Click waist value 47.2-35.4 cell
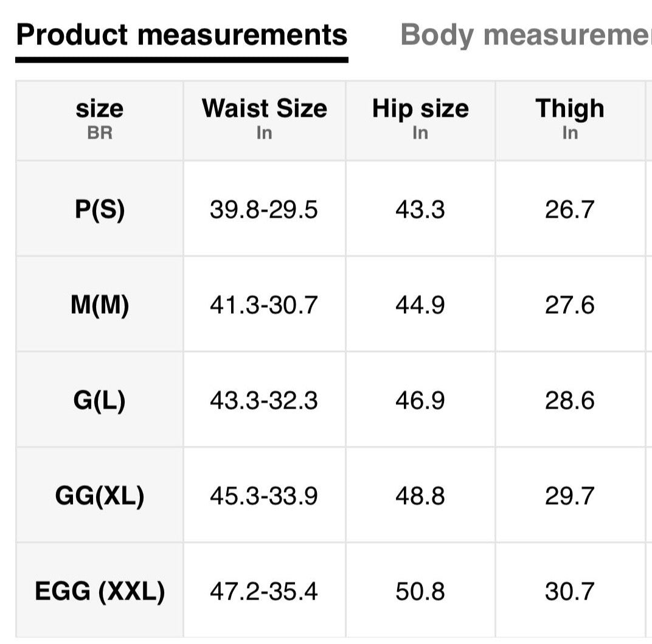Image resolution: width=652 pixels, height=644 pixels. click(264, 591)
